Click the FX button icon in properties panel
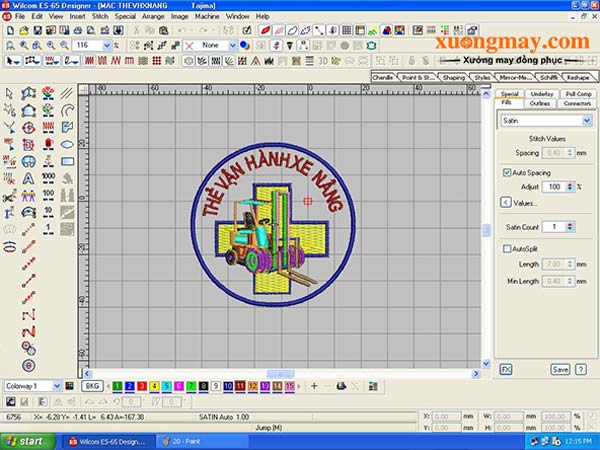600x450 pixels. coord(506,369)
